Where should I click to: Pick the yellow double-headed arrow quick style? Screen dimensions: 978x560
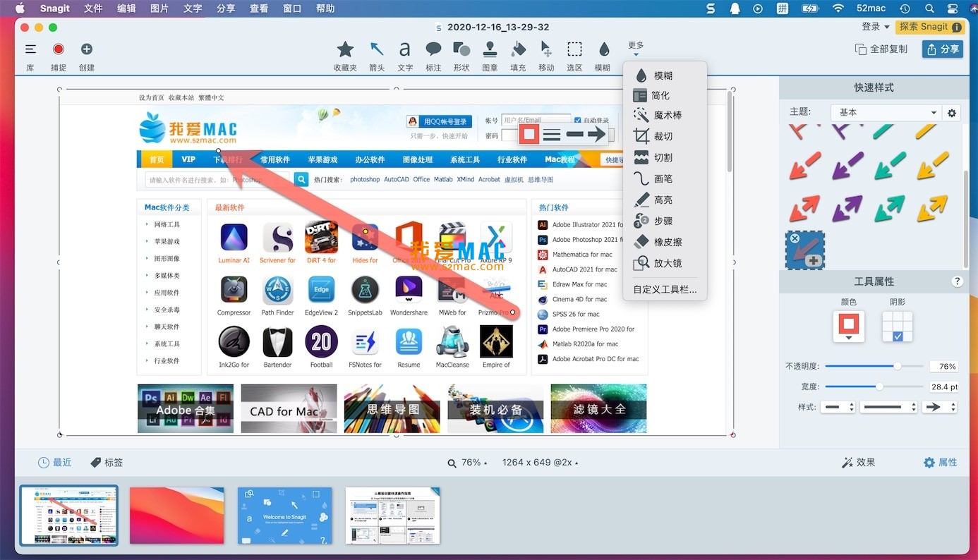point(933,209)
